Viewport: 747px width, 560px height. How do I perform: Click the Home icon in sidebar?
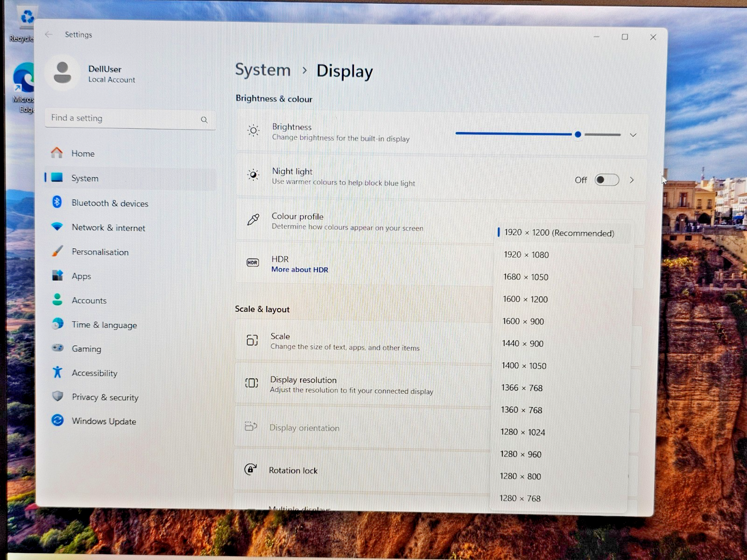pos(57,153)
